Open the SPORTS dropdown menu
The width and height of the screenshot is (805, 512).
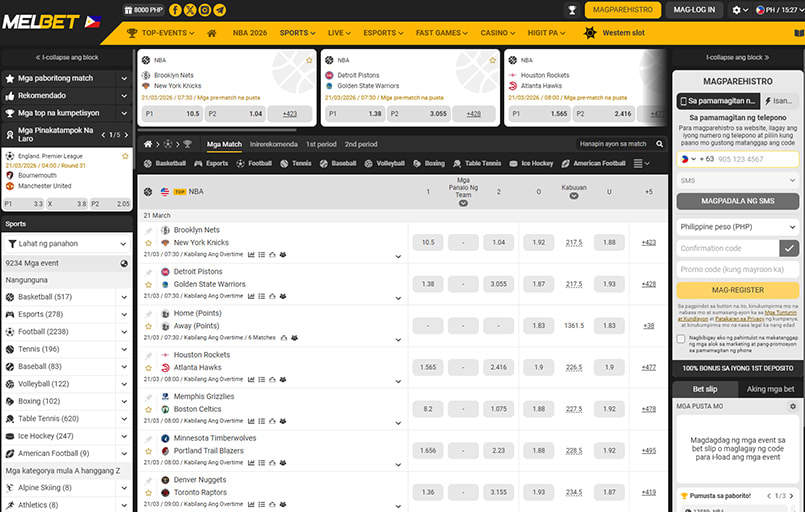click(297, 33)
